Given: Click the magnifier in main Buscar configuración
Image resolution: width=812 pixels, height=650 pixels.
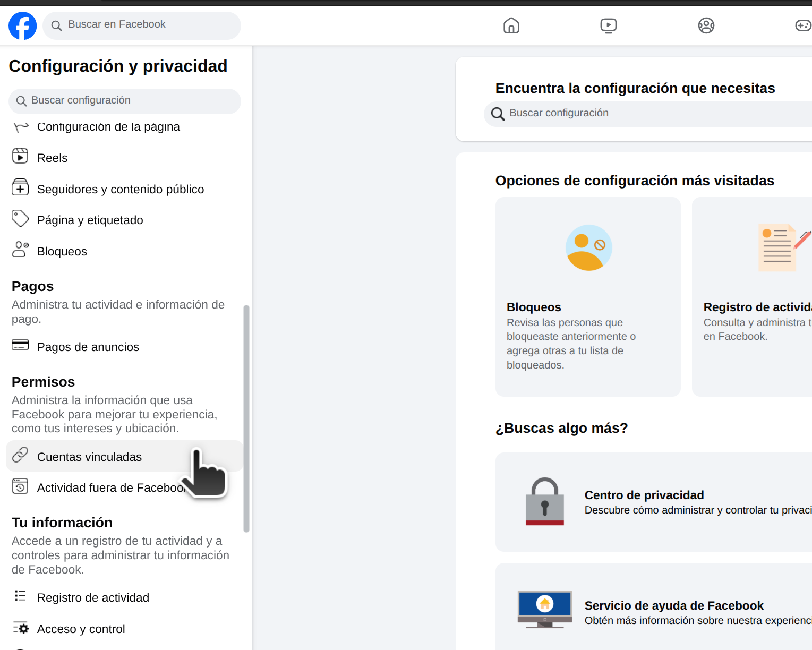Looking at the screenshot, I should 498,114.
